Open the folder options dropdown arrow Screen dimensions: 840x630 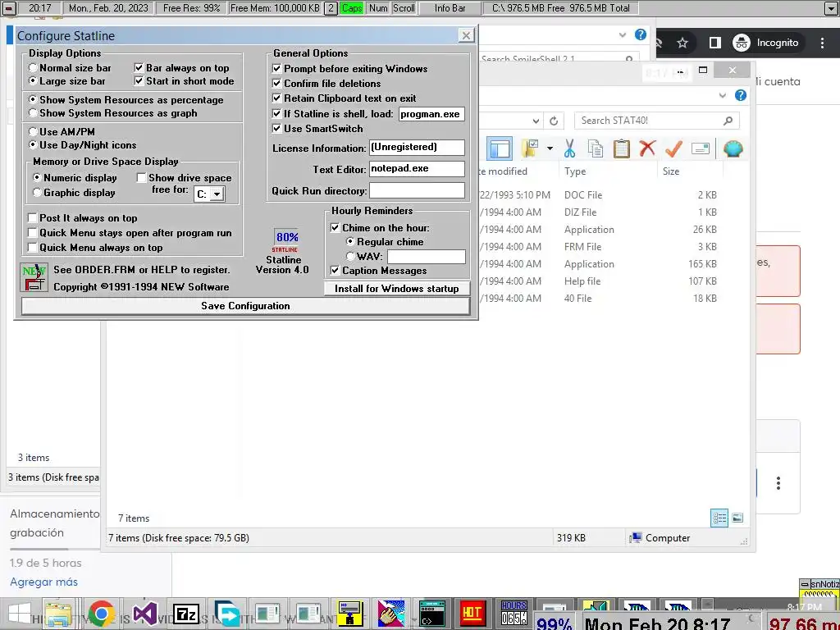tap(550, 148)
